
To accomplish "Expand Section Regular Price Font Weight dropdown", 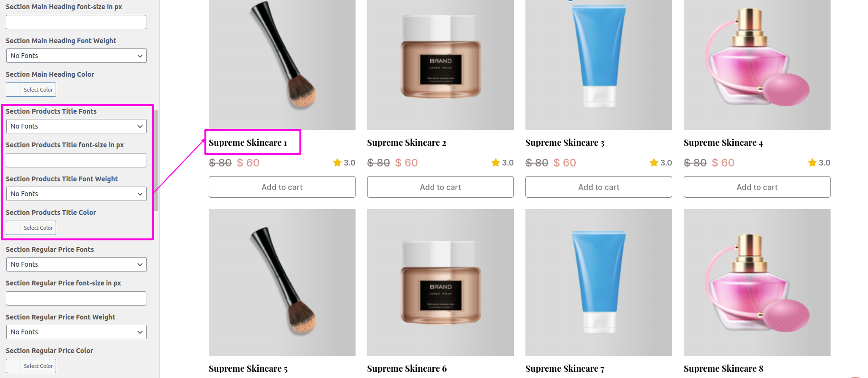I will [x=76, y=332].
